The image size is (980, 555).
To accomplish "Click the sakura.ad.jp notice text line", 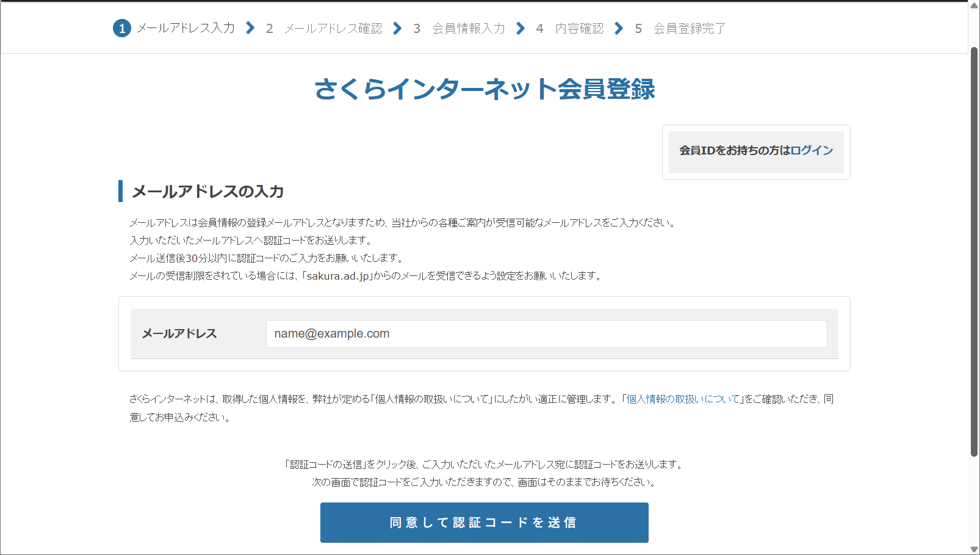I will [366, 276].
